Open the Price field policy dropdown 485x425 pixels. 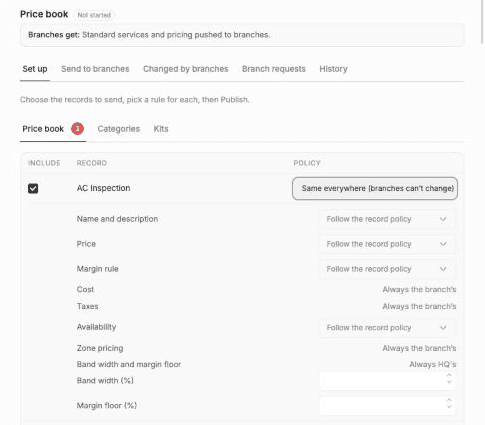point(387,244)
